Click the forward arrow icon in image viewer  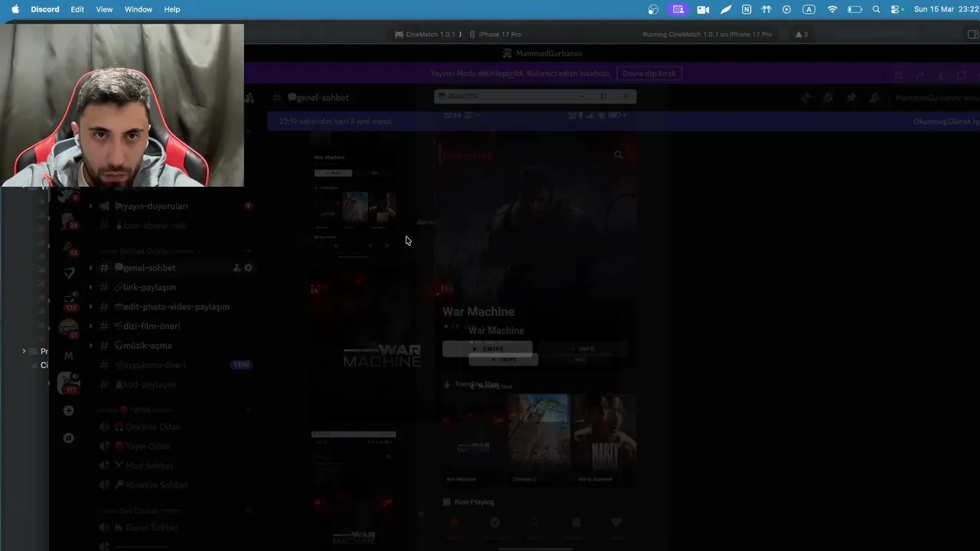(x=920, y=75)
